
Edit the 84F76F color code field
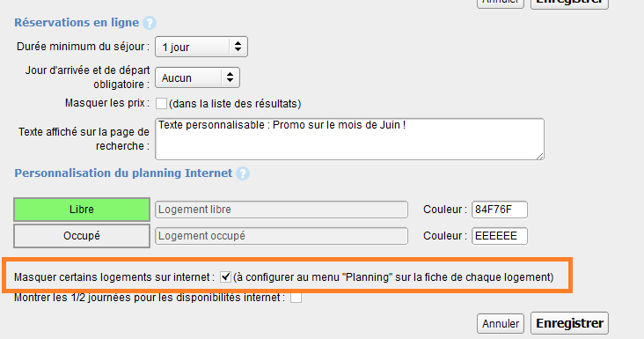click(x=500, y=210)
